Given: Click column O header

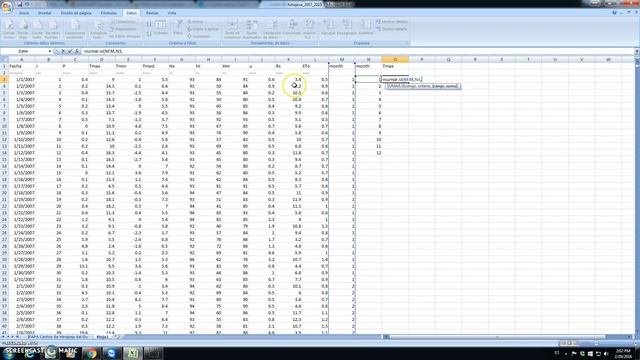Looking at the screenshot, I should 395,60.
